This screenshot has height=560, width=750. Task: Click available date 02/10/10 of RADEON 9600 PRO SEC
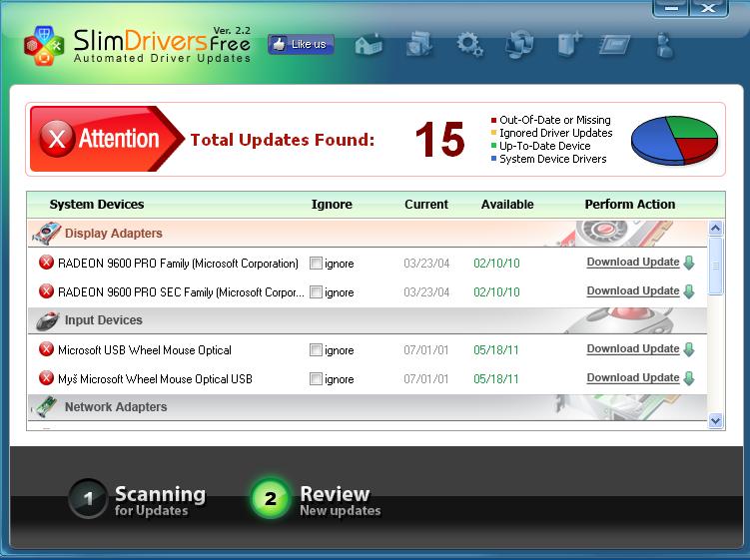point(496,292)
